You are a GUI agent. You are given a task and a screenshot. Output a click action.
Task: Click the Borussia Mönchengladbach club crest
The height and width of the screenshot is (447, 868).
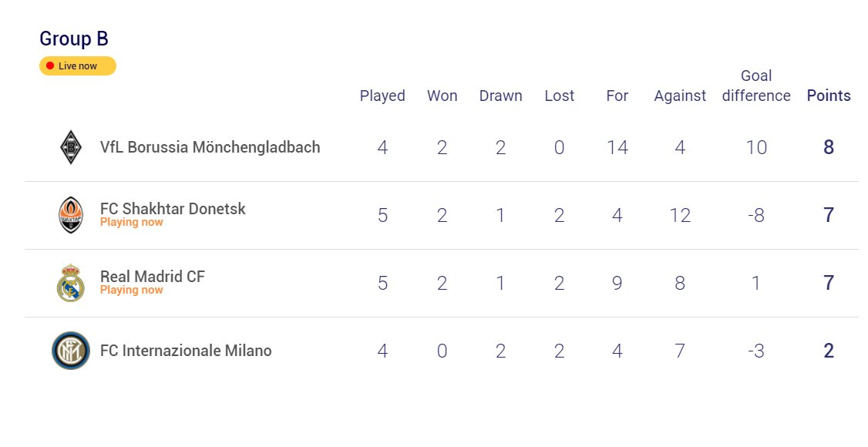71,147
